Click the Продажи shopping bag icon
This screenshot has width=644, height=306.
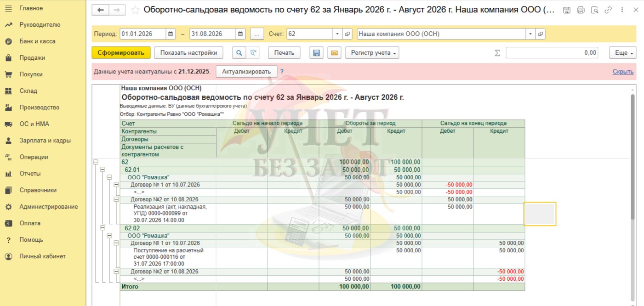pos(8,58)
